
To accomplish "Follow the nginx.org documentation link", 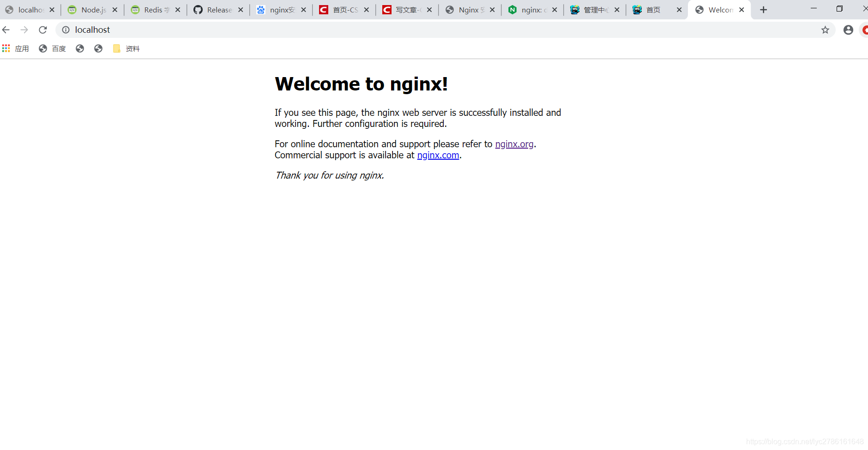I will 514,144.
